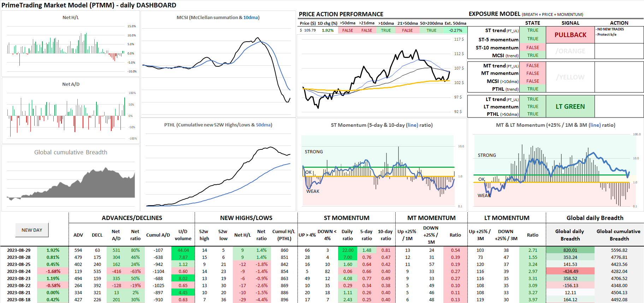Click the Cumul A/D column header
Viewport: 644px width, 303px height.
pos(158,235)
